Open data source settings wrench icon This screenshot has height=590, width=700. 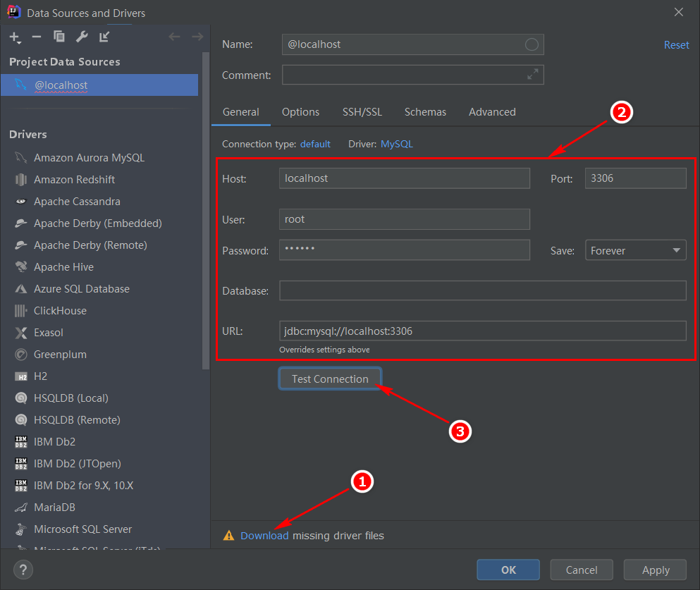[x=82, y=37]
